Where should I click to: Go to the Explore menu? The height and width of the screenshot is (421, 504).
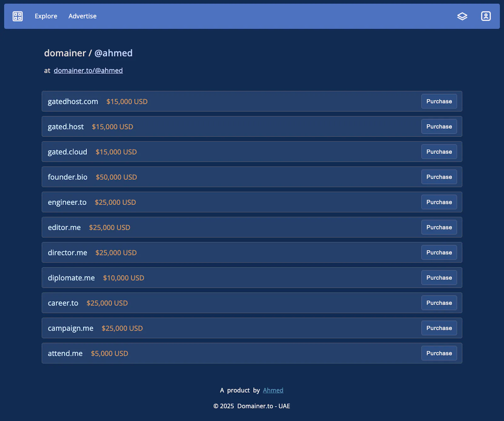(x=46, y=16)
